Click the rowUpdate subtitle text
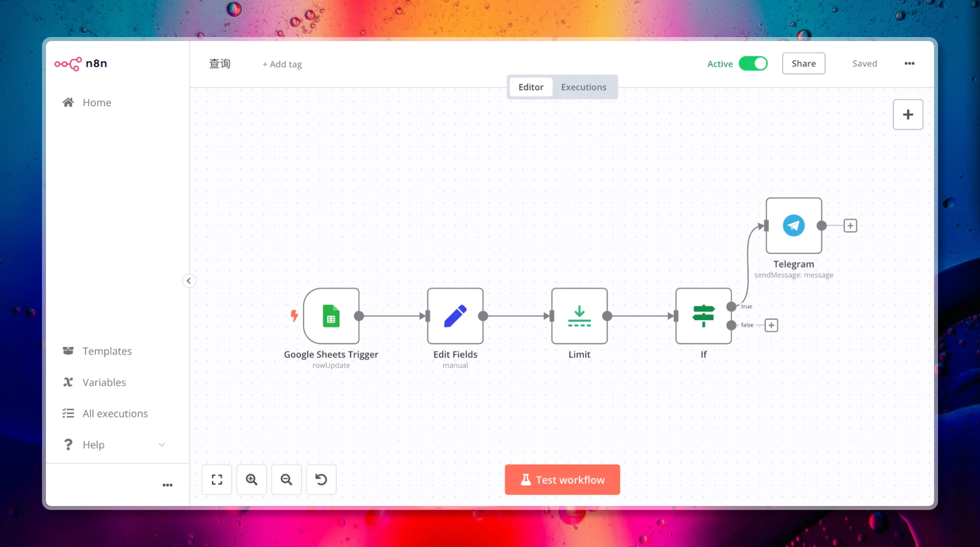 point(331,365)
